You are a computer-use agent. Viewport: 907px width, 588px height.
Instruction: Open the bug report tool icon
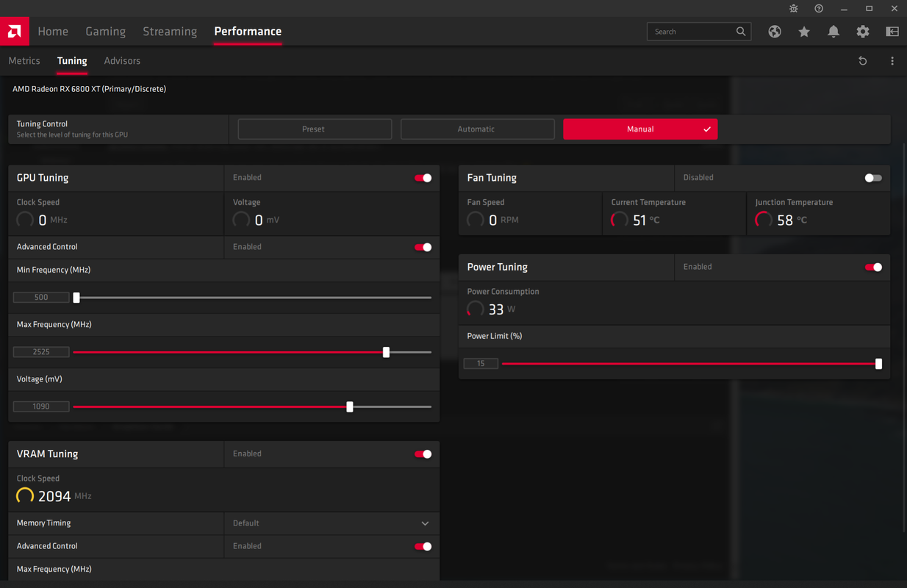click(794, 9)
